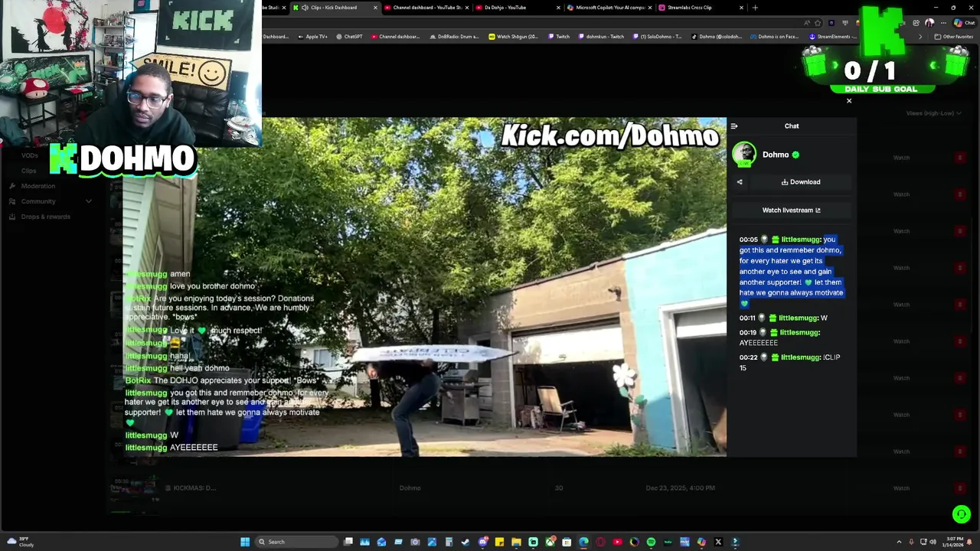Open the volume control in the system tray
Viewport: 980px width, 551px height.
933,542
